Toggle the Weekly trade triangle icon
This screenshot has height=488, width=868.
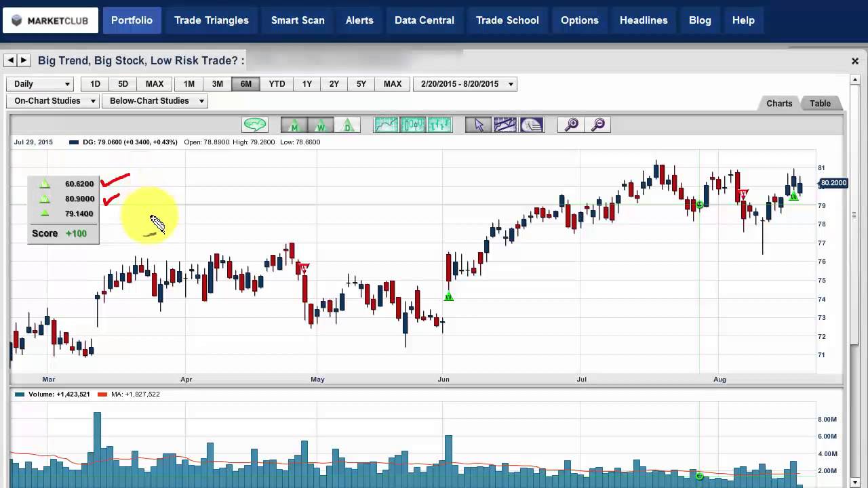click(x=321, y=125)
